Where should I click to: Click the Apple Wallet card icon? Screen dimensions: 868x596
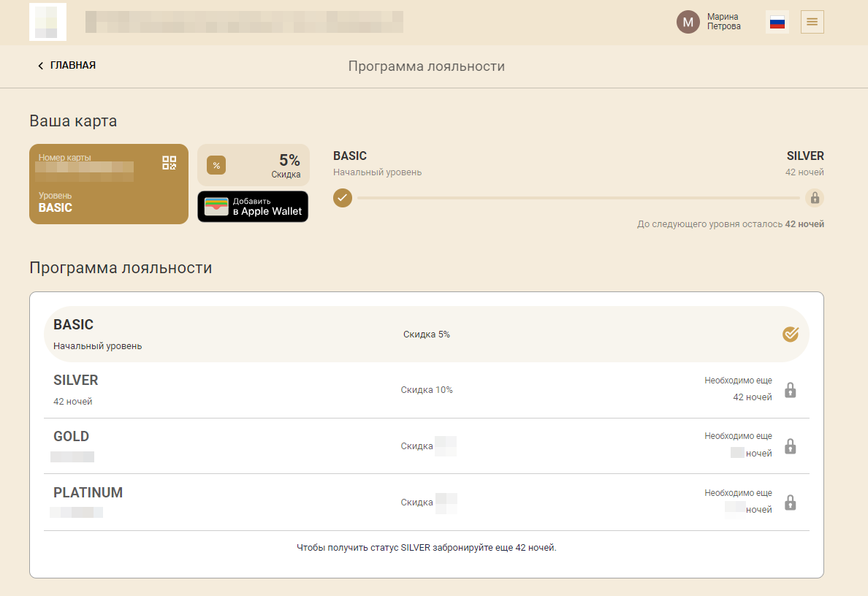coord(216,207)
